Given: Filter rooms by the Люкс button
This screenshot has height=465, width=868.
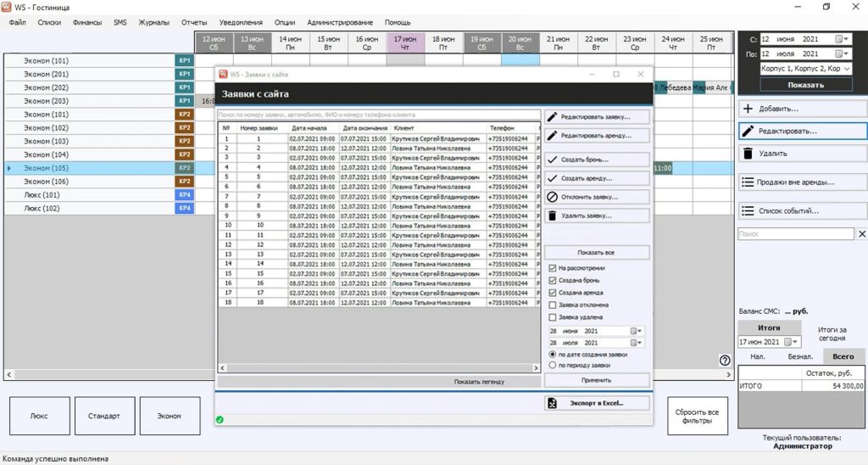Looking at the screenshot, I should tap(39, 417).
